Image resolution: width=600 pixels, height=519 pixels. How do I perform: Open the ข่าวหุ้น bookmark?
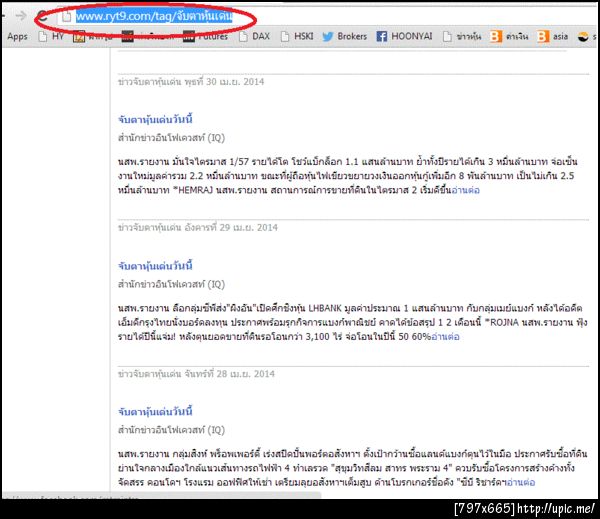pyautogui.click(x=462, y=37)
